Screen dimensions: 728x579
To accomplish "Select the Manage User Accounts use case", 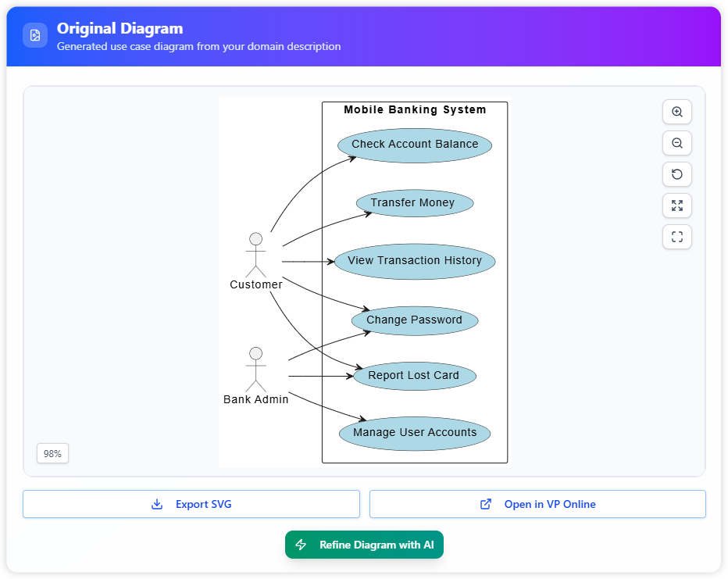I will 415,433.
